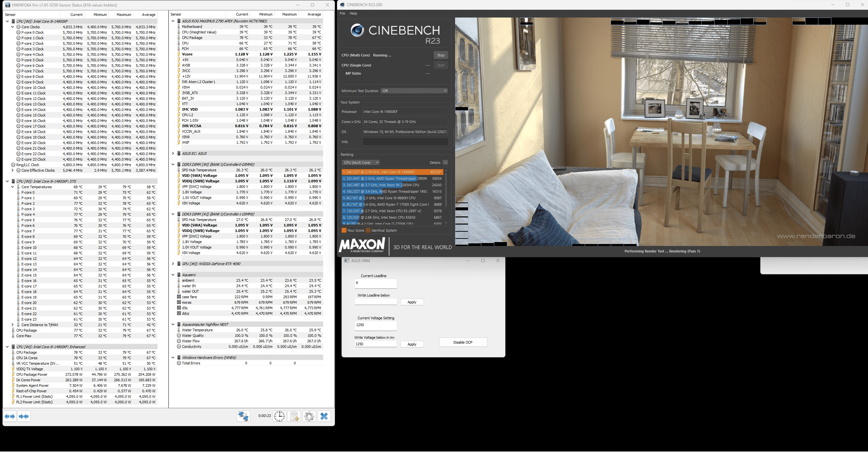Select the IMC VDD voltage row
Viewport: 868px width, 452px height.
click(249, 109)
